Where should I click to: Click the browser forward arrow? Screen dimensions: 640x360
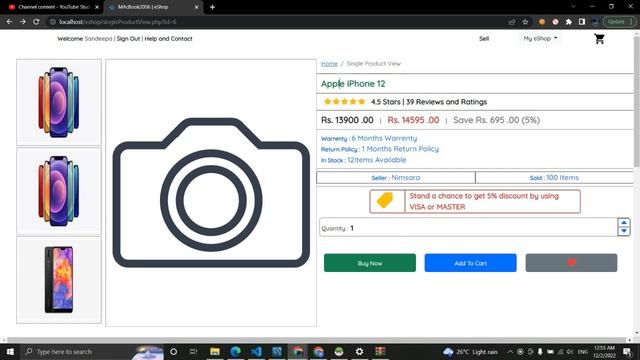[x=23, y=22]
